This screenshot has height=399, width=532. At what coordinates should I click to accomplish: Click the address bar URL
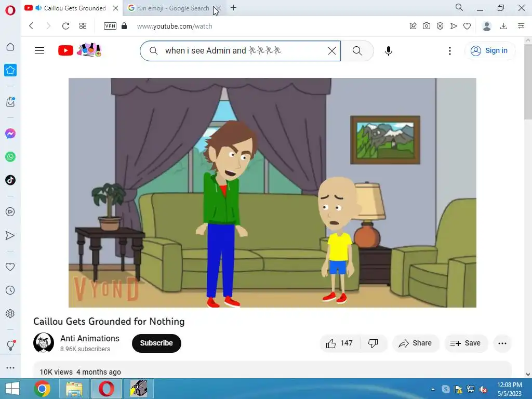[175, 26]
